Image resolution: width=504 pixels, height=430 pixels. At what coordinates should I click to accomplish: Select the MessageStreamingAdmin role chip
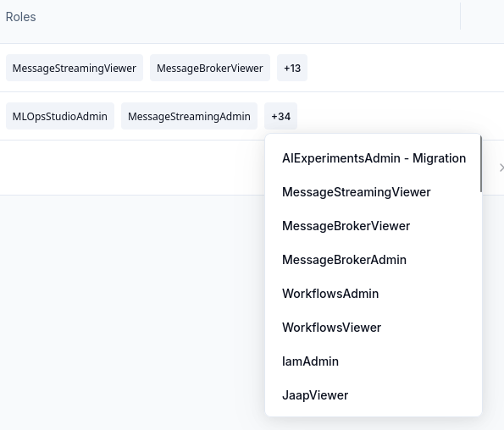(189, 116)
